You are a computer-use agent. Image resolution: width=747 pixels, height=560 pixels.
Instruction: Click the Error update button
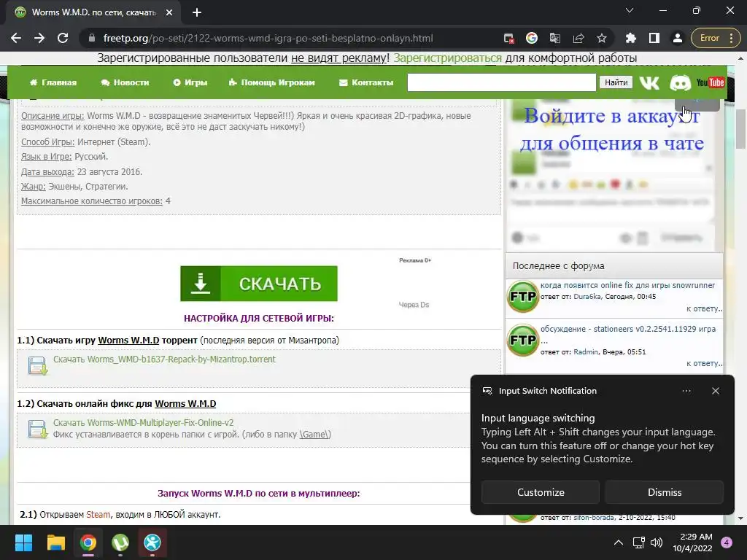[x=715, y=38]
